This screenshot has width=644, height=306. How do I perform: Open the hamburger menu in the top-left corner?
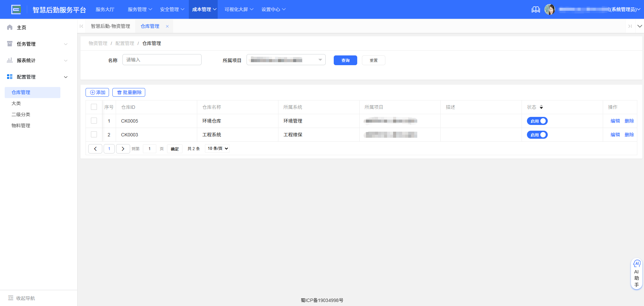(16, 9)
